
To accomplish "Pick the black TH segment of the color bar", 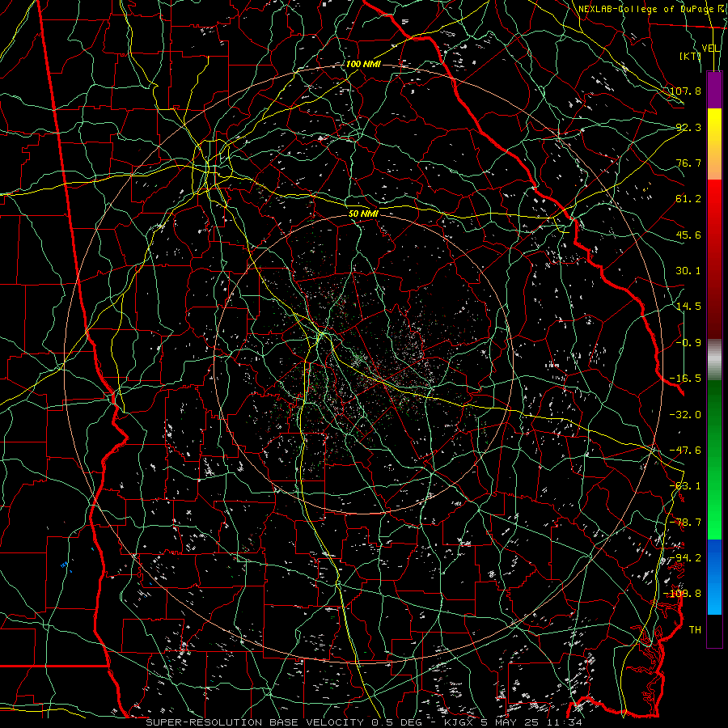I will [x=714, y=631].
